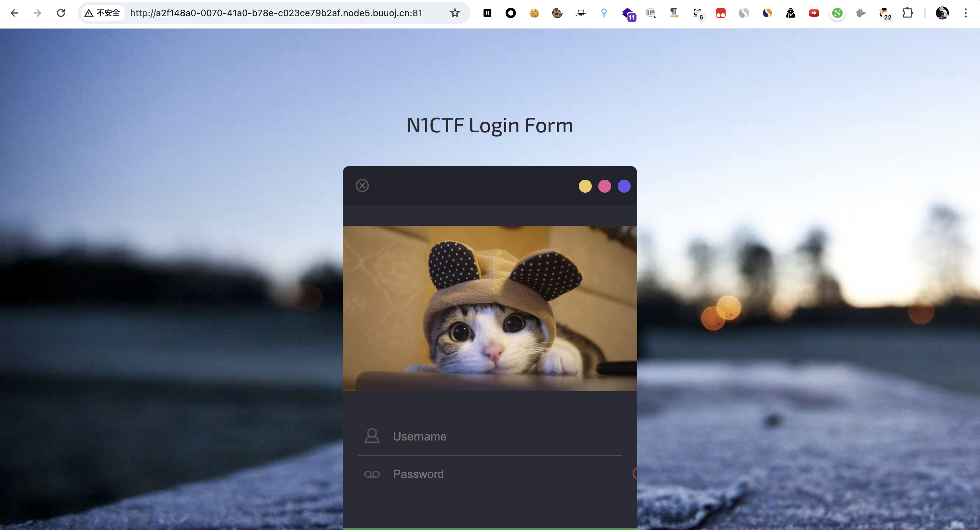Screen dimensions: 980x530
Task: Open the hooded hacker figure extension
Action: (790, 13)
